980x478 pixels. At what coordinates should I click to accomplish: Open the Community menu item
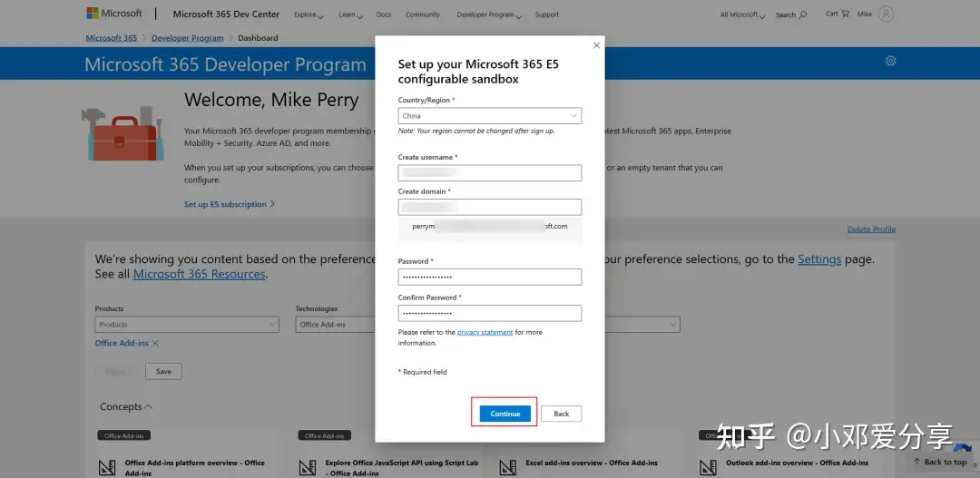(x=423, y=15)
